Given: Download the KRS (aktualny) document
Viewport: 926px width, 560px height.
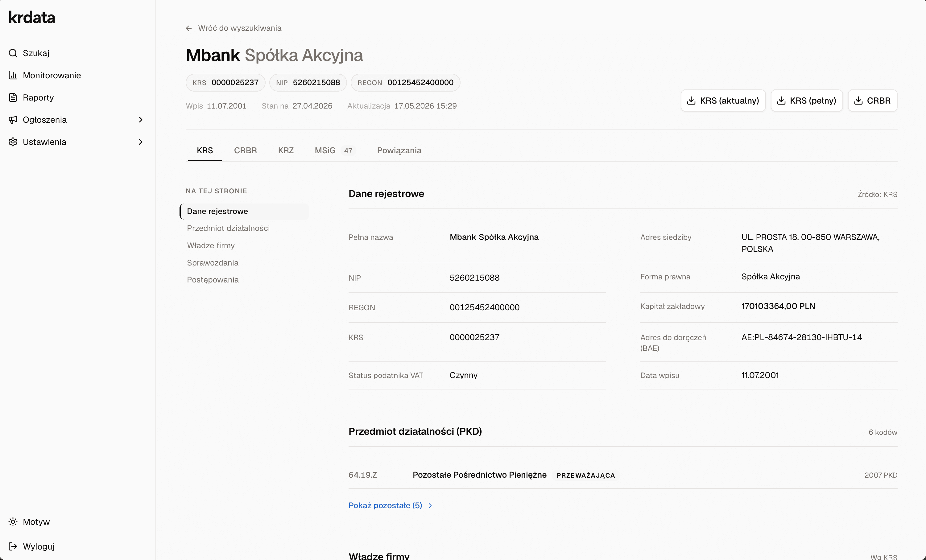Looking at the screenshot, I should click(723, 101).
